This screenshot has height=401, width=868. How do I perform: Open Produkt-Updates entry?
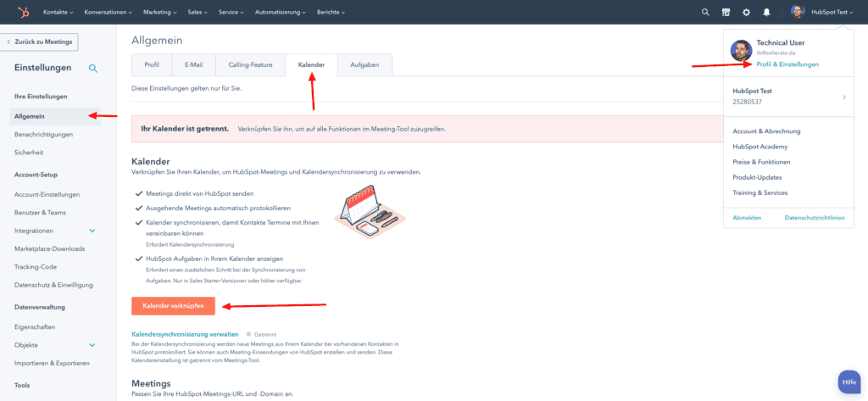coord(757,177)
